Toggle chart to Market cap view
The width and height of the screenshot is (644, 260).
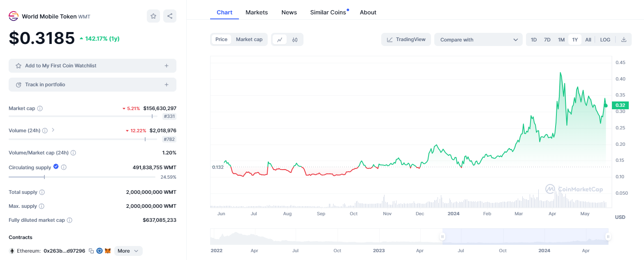pyautogui.click(x=249, y=39)
